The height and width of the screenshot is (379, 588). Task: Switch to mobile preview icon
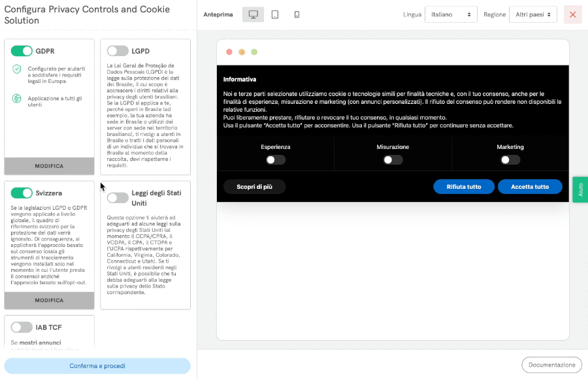(297, 14)
